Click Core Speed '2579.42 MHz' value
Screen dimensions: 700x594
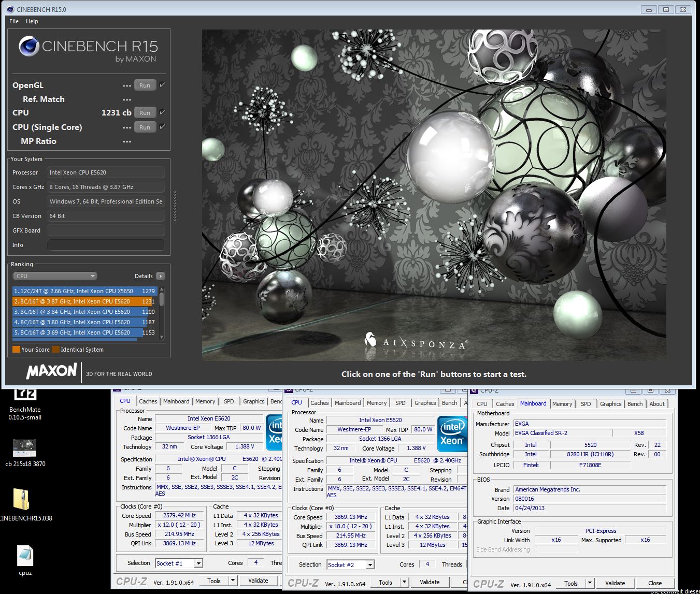179,515
